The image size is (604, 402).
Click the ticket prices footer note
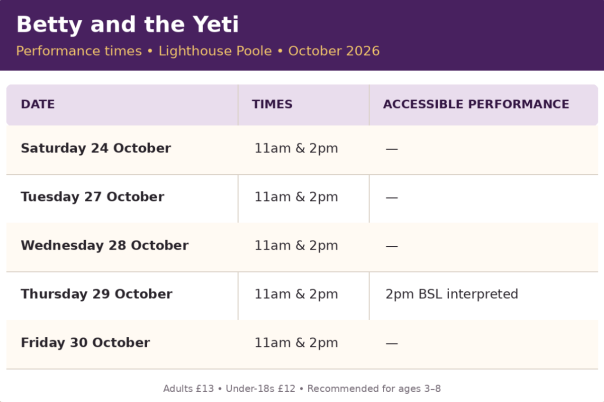(x=302, y=389)
